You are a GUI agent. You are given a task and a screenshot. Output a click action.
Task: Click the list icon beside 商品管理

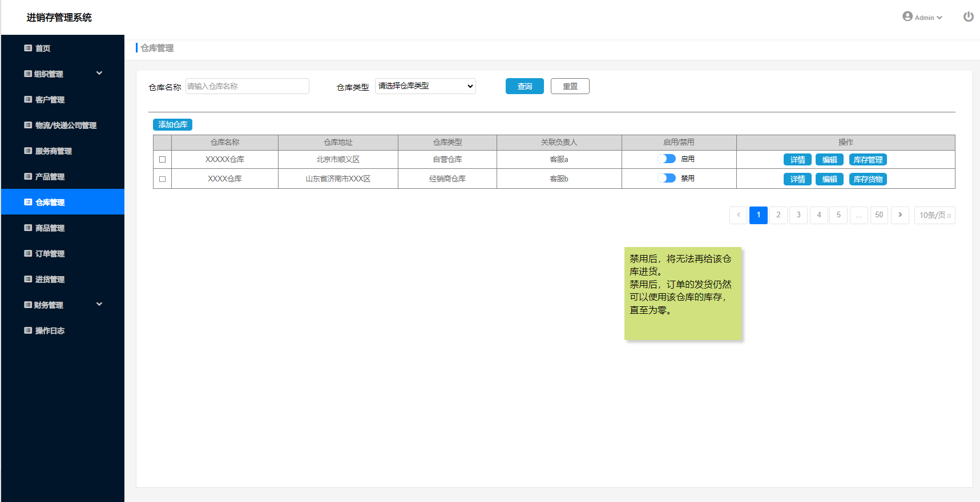pos(28,228)
